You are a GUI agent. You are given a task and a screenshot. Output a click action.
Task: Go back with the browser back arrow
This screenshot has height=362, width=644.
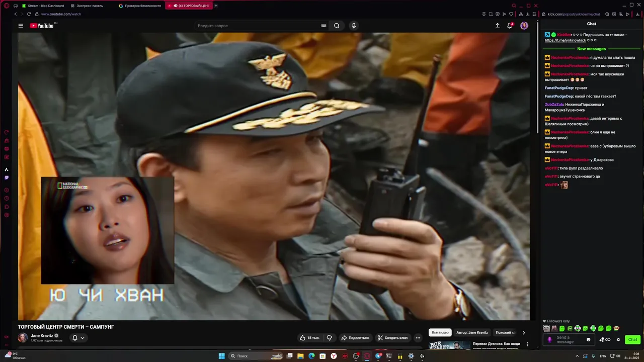[x=16, y=14]
